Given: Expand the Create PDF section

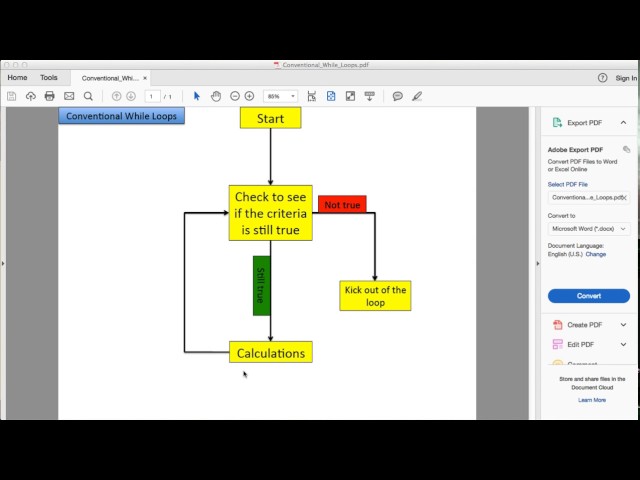Looking at the screenshot, I should (x=623, y=325).
